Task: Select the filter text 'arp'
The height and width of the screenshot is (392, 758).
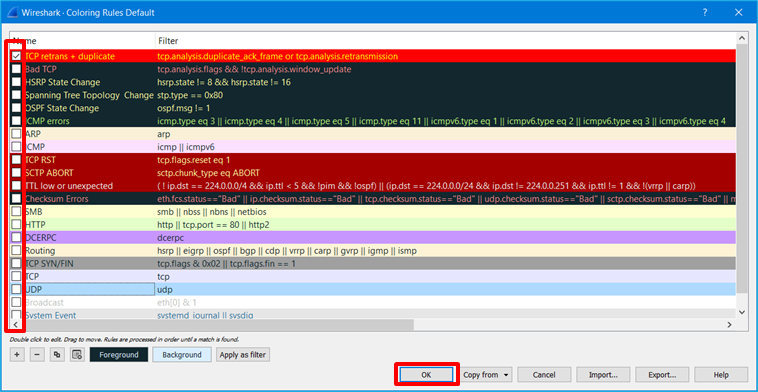Action: pyautogui.click(x=164, y=134)
